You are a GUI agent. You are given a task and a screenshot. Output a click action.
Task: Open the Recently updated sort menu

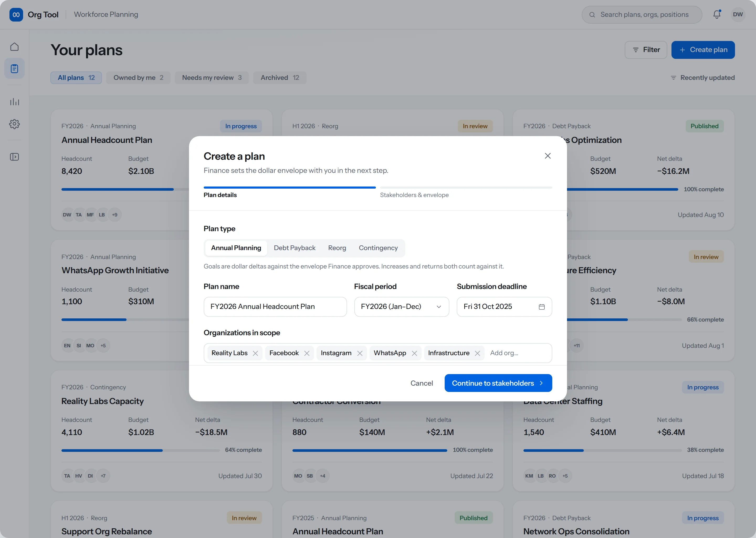pyautogui.click(x=702, y=77)
